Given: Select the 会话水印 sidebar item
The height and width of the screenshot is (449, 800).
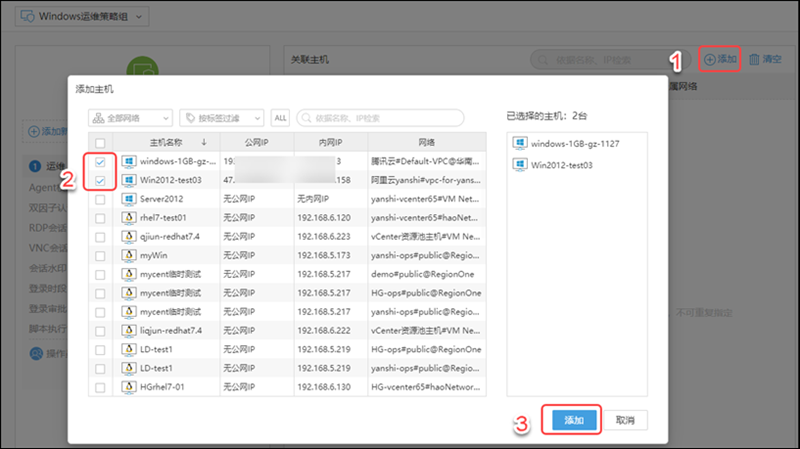Looking at the screenshot, I should click(47, 268).
